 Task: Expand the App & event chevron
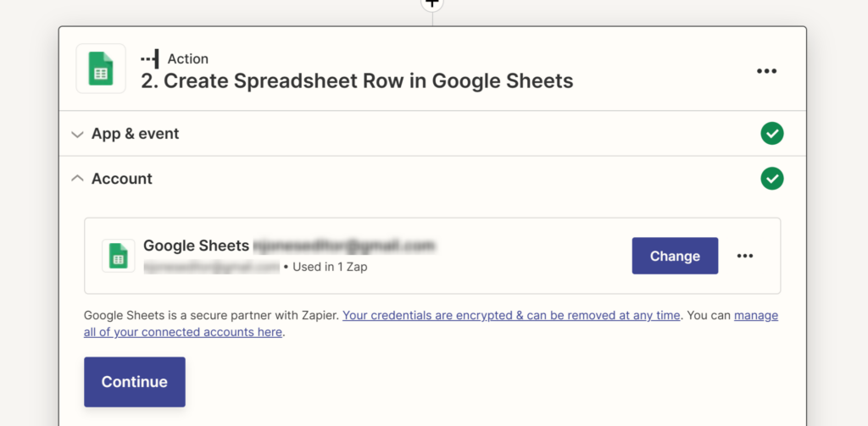[77, 134]
